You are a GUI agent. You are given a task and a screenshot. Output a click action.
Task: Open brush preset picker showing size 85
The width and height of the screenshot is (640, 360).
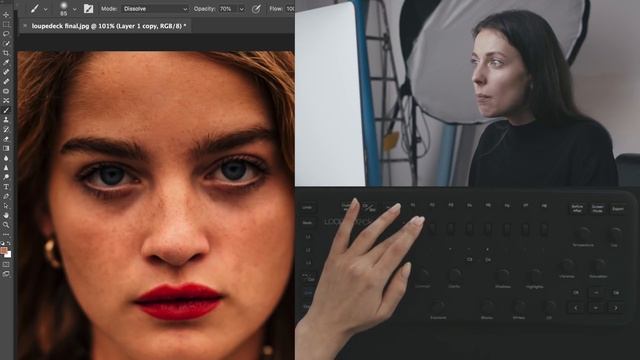(x=63, y=9)
